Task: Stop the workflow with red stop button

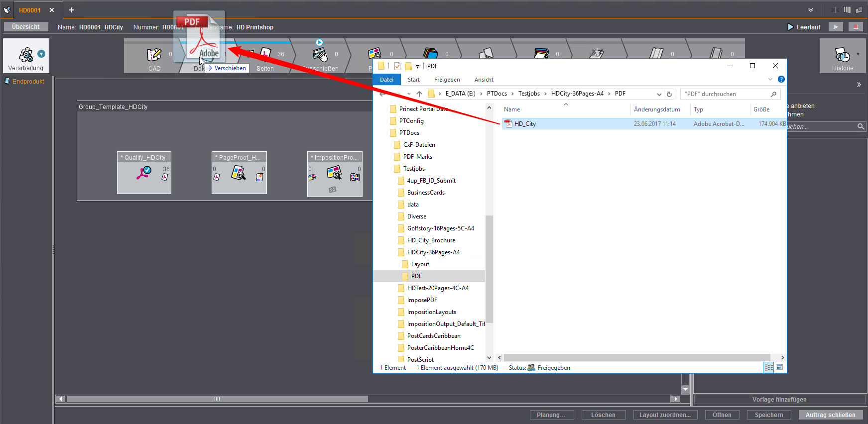Action: (856, 27)
